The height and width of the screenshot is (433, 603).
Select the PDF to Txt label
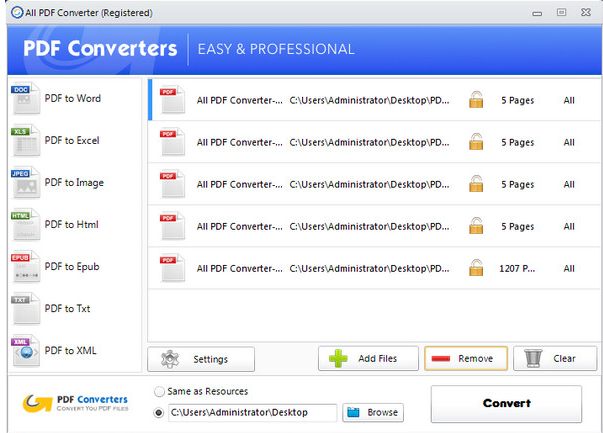coord(67,308)
